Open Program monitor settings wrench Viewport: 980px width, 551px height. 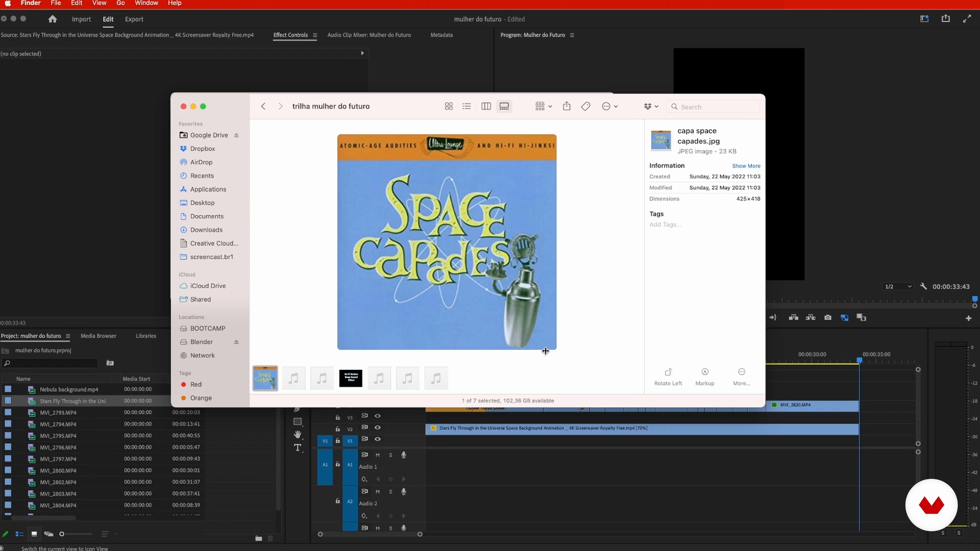[923, 286]
